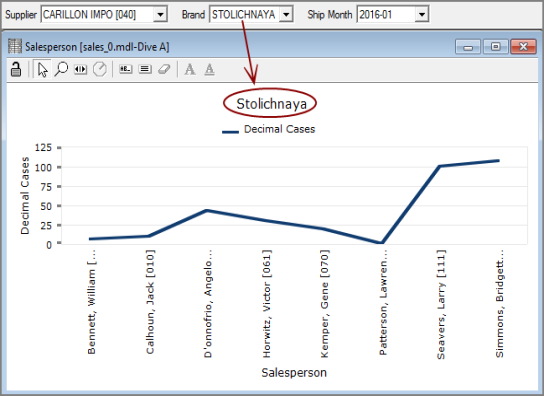The width and height of the screenshot is (544, 396).
Task: Click the plain letter A font icon
Action: click(x=190, y=69)
